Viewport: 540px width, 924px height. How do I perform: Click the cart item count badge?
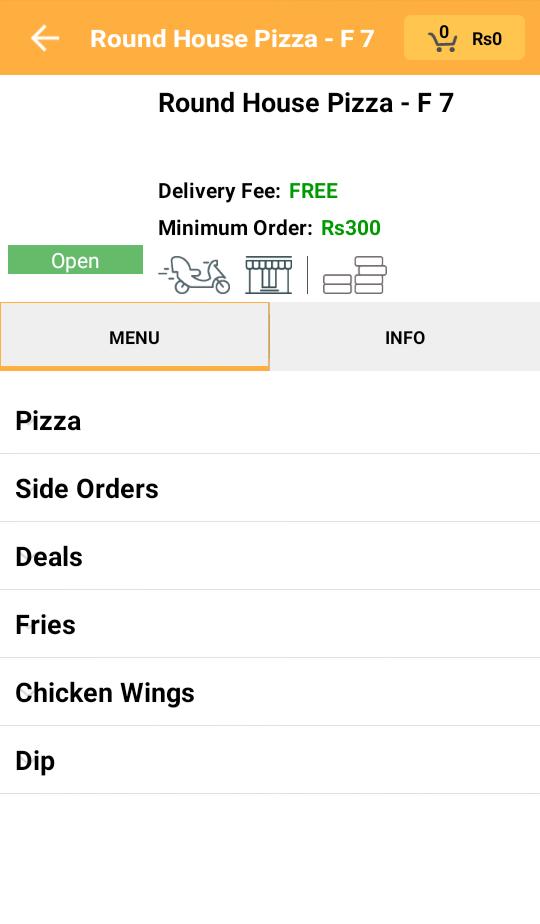(444, 31)
